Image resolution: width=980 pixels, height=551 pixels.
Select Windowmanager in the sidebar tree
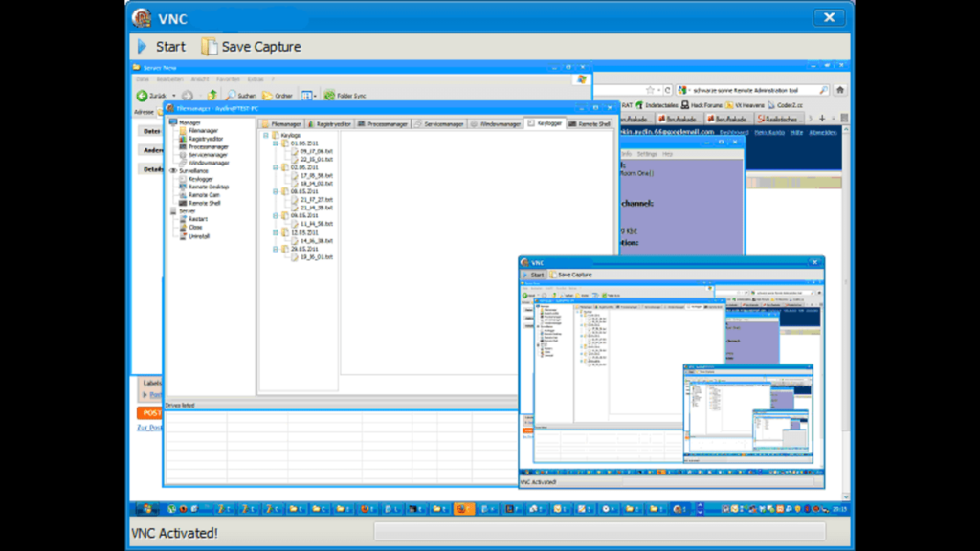209,163
